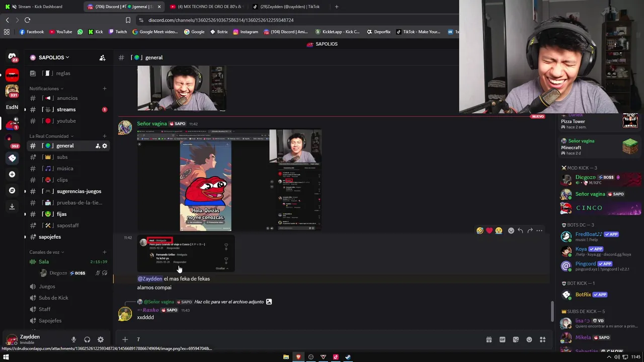
Task: Open the Discover servers compass icon
Action: (x=12, y=191)
